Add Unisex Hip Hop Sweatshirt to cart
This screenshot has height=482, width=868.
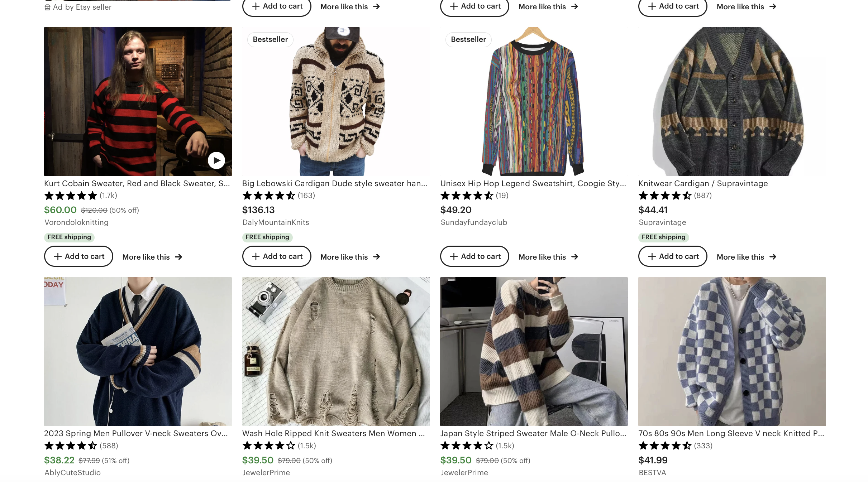pos(474,256)
